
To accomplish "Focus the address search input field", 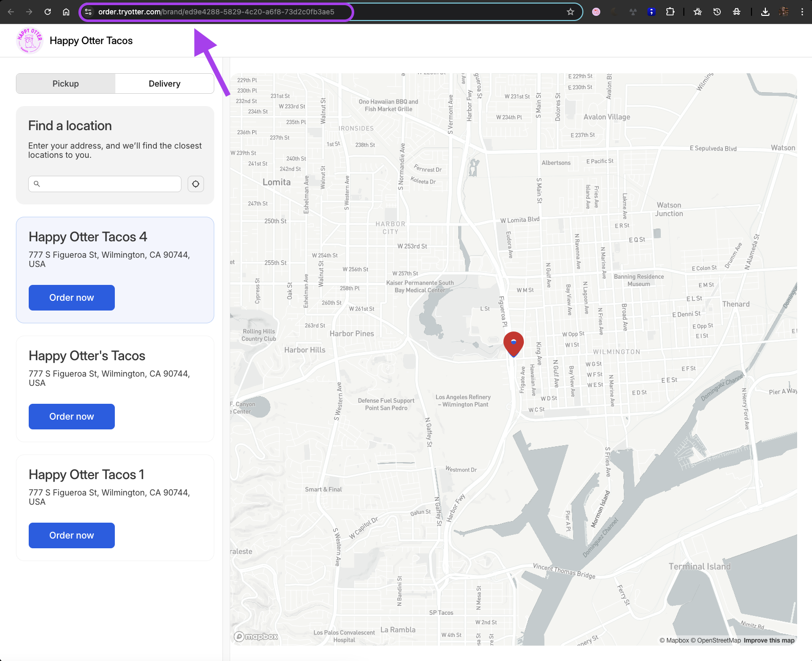I will pos(105,184).
